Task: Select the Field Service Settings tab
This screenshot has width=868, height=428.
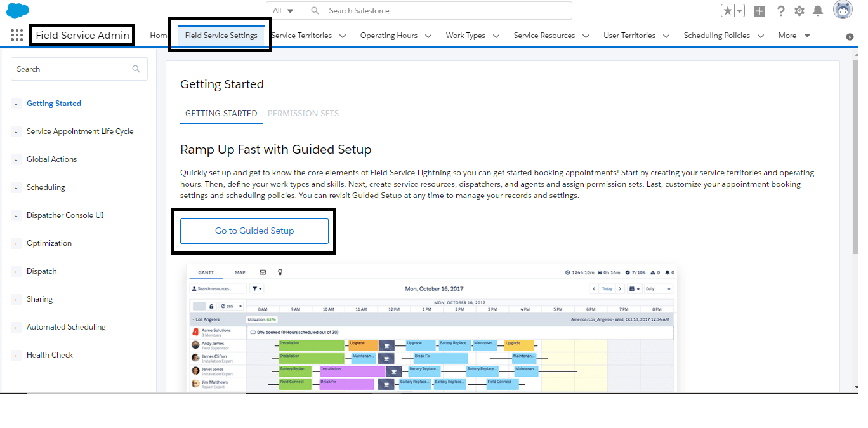Action: [220, 36]
